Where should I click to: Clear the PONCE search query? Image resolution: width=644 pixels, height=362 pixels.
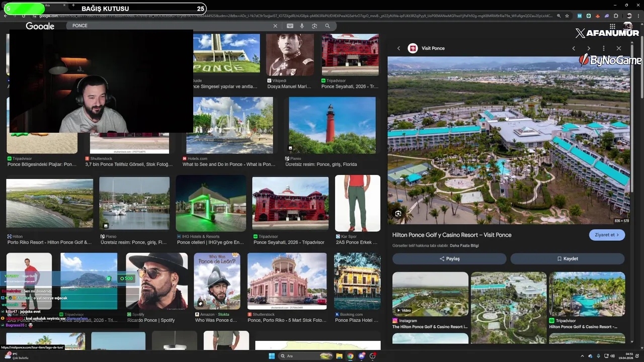tap(275, 26)
